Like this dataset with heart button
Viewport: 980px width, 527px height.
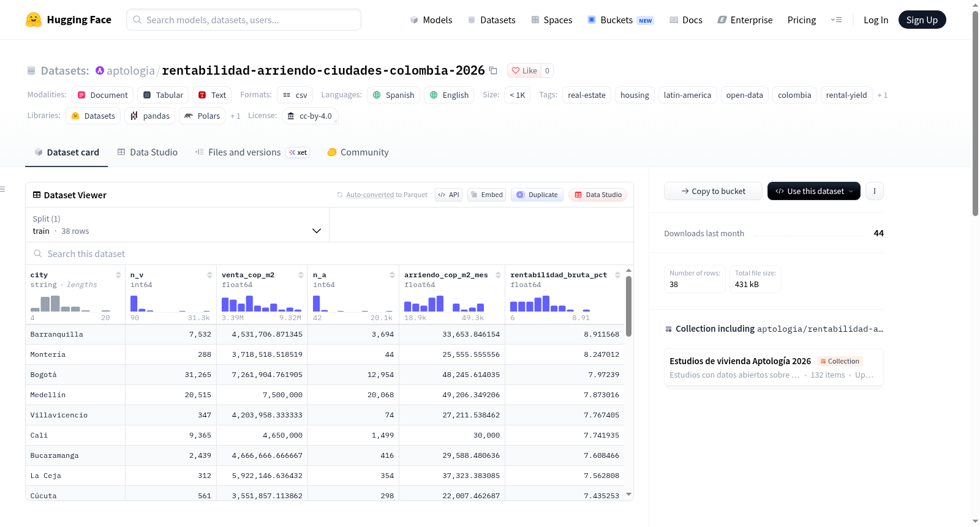coord(524,70)
